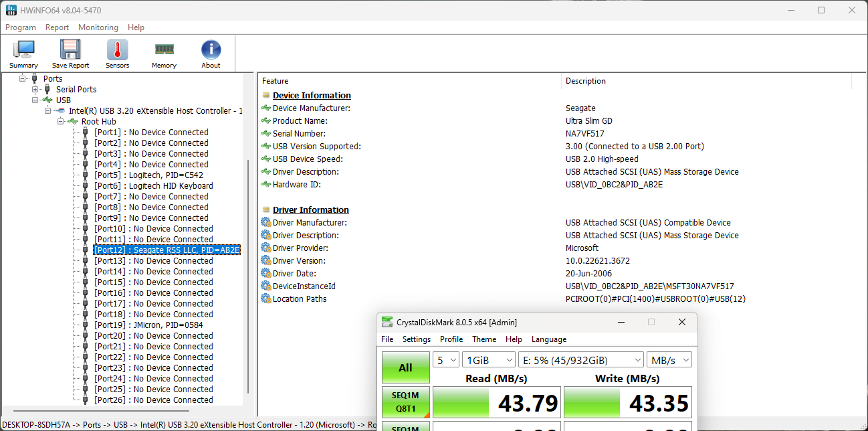This screenshot has width=868, height=431.
Task: Click the USB node connector icon
Action: pos(47,100)
